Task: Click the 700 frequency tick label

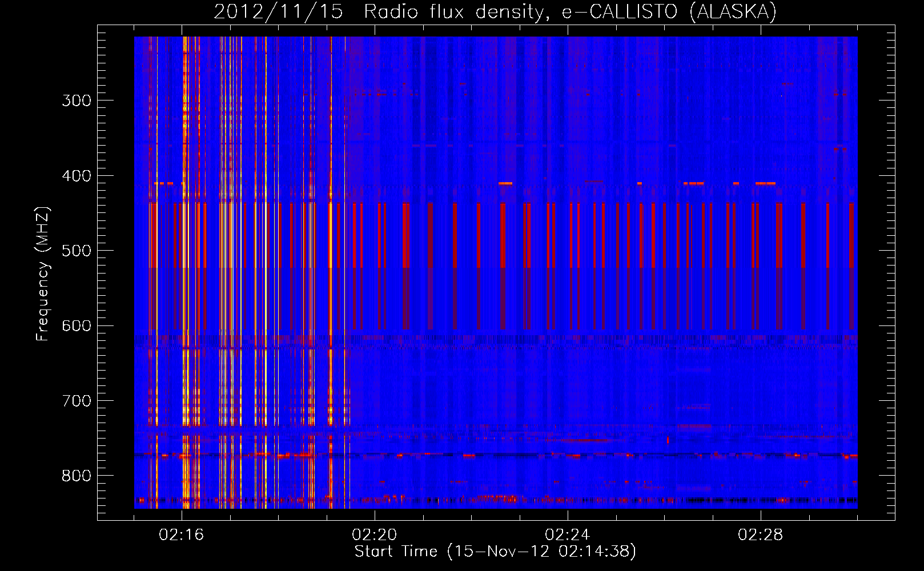Action: [77, 401]
